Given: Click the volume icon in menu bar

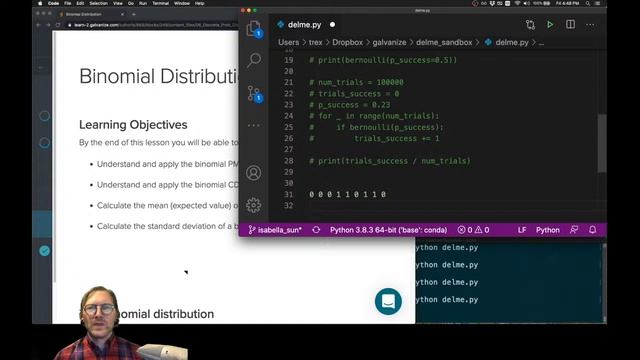Looking at the screenshot, I should (x=526, y=3).
